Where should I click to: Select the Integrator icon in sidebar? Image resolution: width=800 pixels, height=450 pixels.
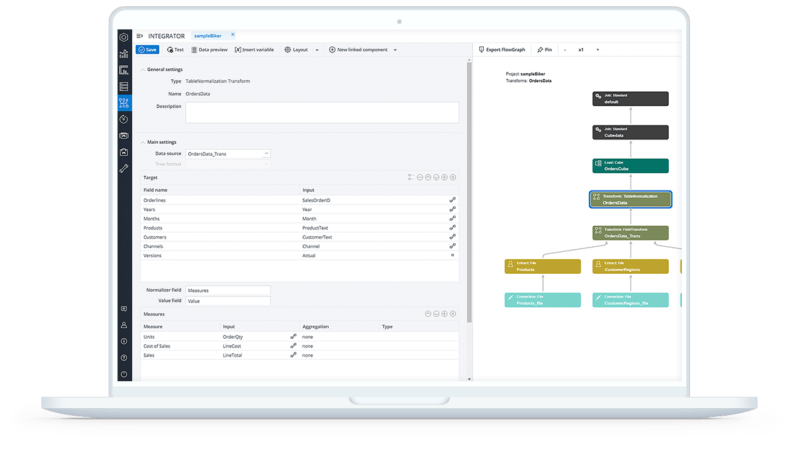124,102
